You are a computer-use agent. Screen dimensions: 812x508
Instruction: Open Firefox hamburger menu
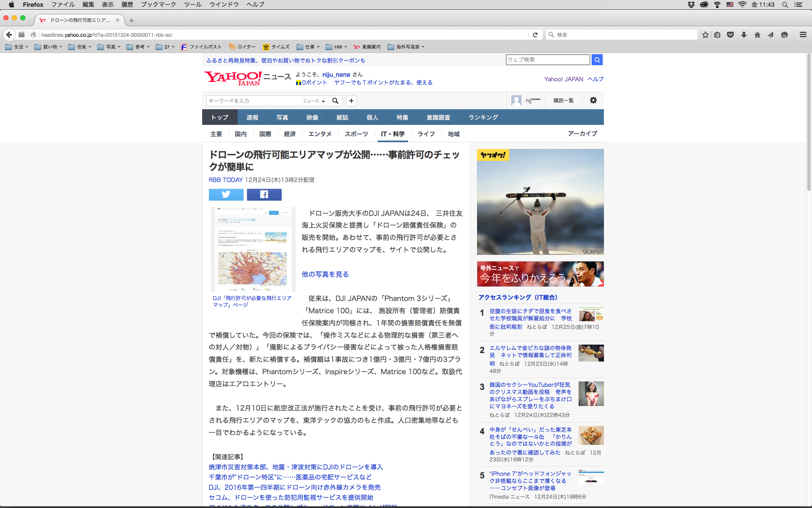point(803,35)
